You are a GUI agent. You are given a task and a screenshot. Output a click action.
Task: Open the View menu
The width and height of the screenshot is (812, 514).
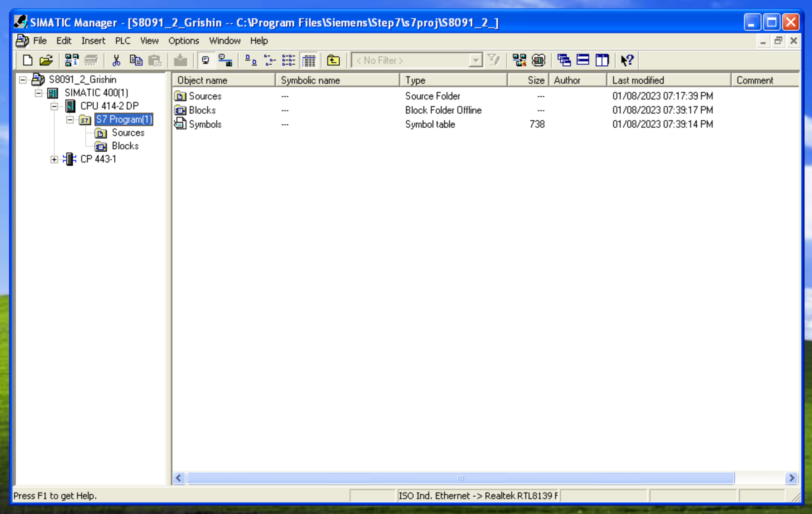pyautogui.click(x=149, y=41)
